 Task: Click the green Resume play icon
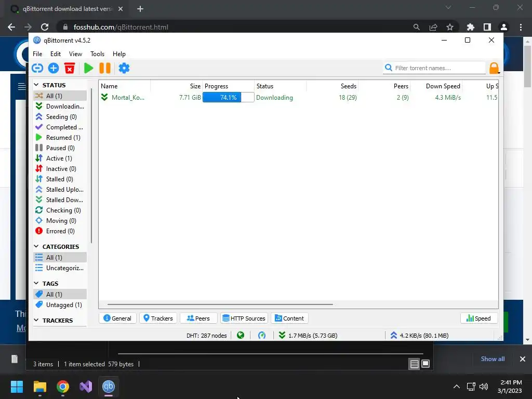point(88,68)
